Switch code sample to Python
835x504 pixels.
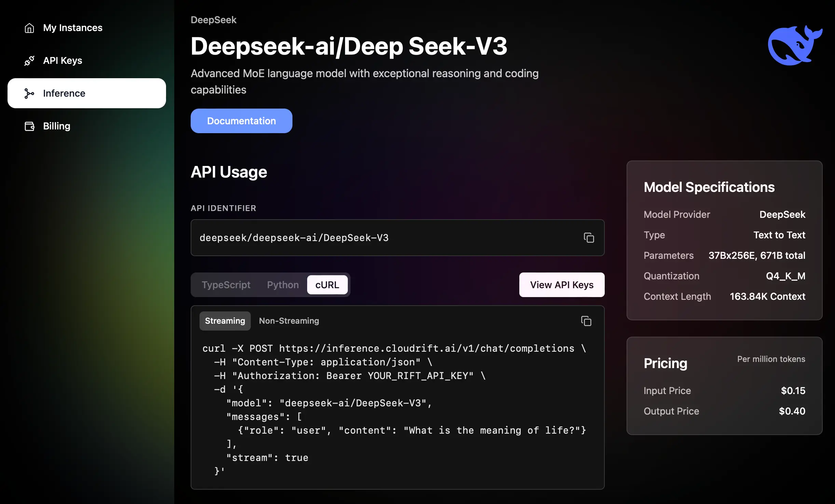click(x=283, y=285)
